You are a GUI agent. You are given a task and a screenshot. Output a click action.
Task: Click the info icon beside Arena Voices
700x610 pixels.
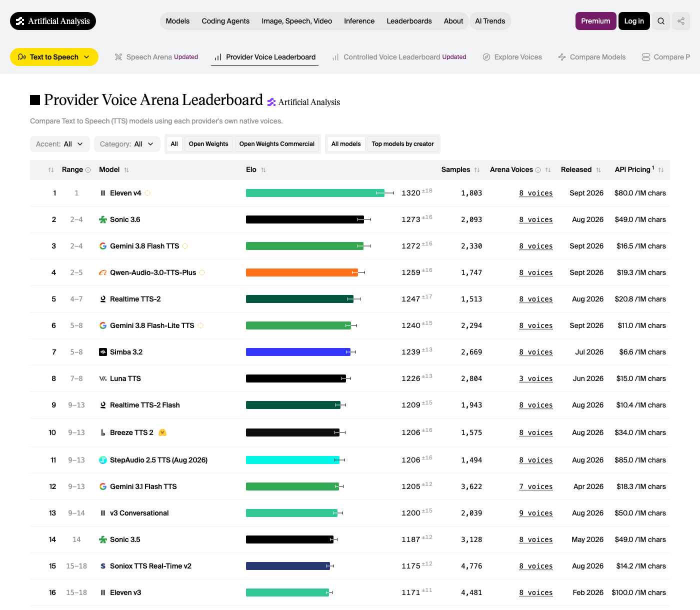coord(538,170)
